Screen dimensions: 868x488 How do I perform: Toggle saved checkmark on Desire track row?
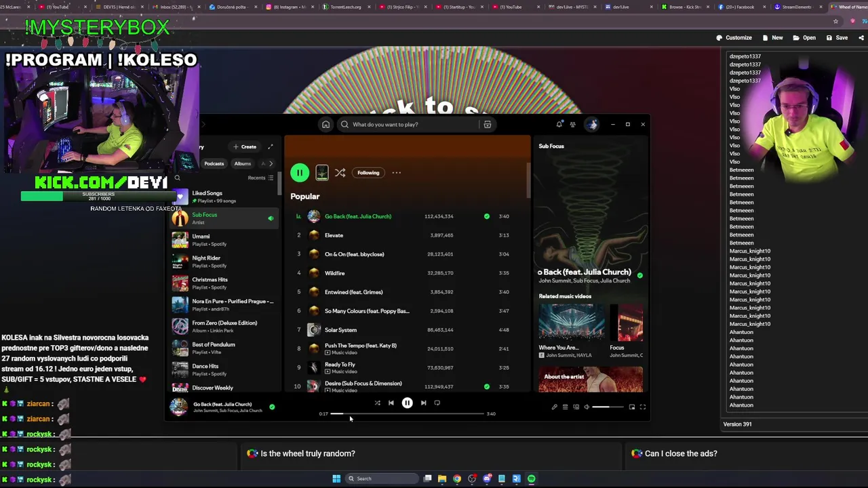tap(486, 387)
